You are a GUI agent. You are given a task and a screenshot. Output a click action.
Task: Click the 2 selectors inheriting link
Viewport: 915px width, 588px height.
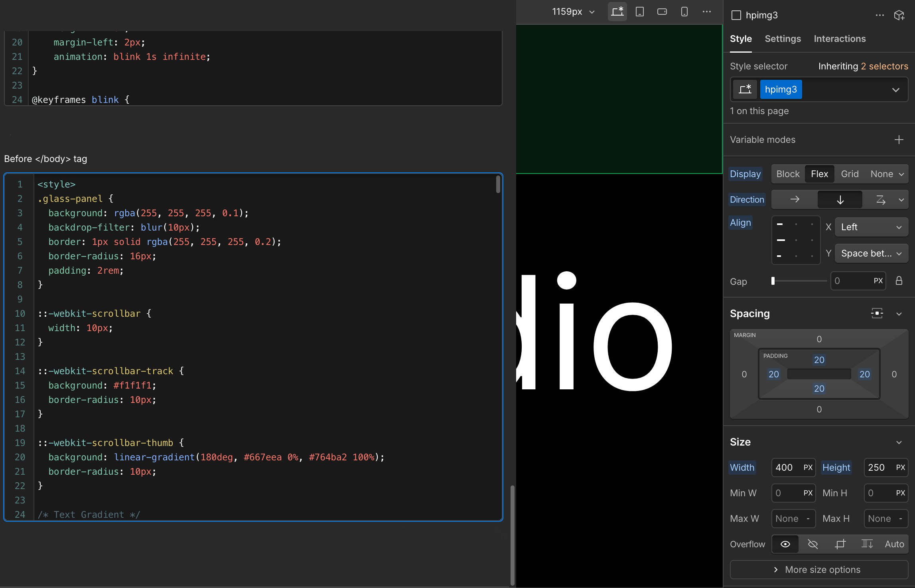tap(884, 66)
